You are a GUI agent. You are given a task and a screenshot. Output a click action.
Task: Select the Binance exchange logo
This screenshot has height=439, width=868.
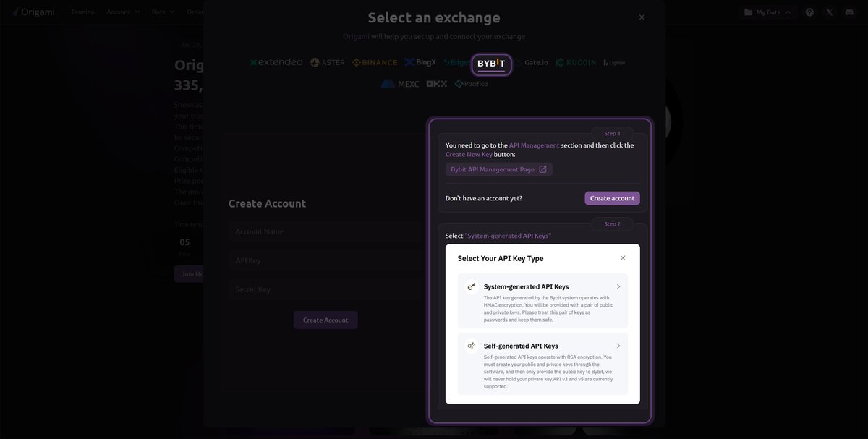pyautogui.click(x=375, y=63)
